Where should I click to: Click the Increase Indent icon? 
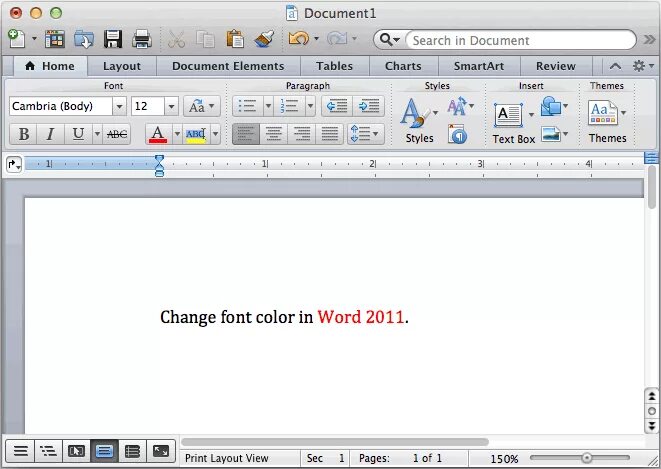(369, 106)
